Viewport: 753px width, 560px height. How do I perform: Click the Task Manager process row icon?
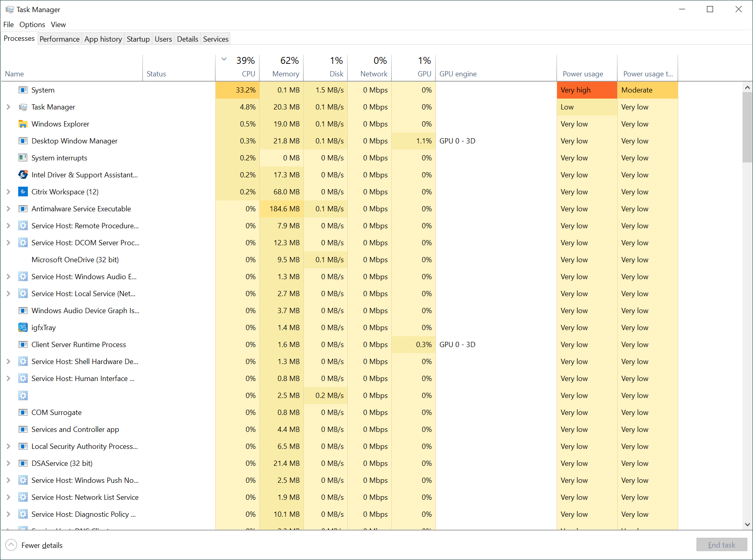23,107
